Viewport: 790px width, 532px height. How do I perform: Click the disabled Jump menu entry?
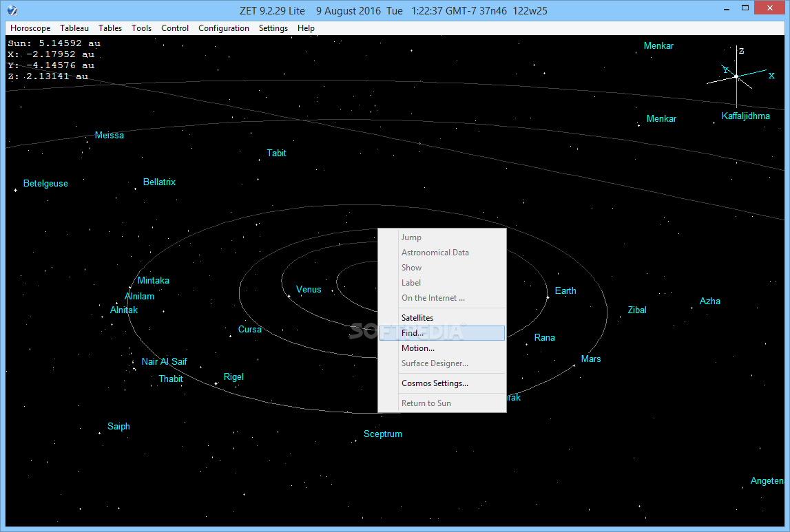point(442,237)
